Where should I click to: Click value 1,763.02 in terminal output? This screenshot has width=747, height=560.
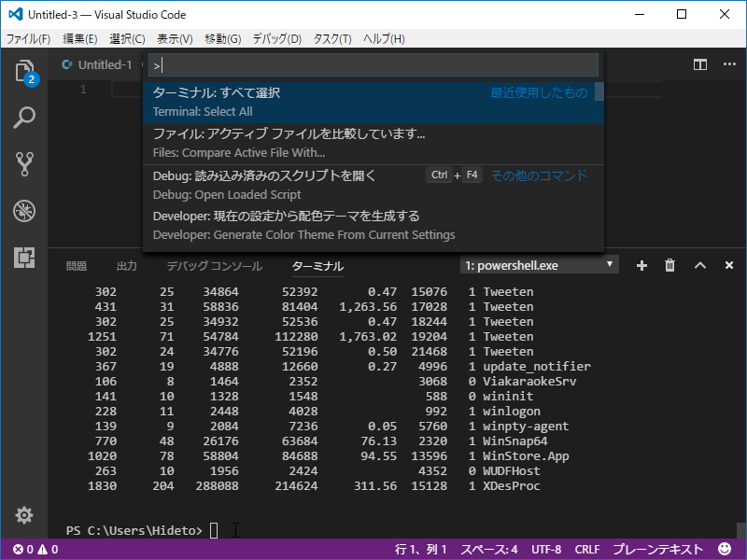(368, 336)
